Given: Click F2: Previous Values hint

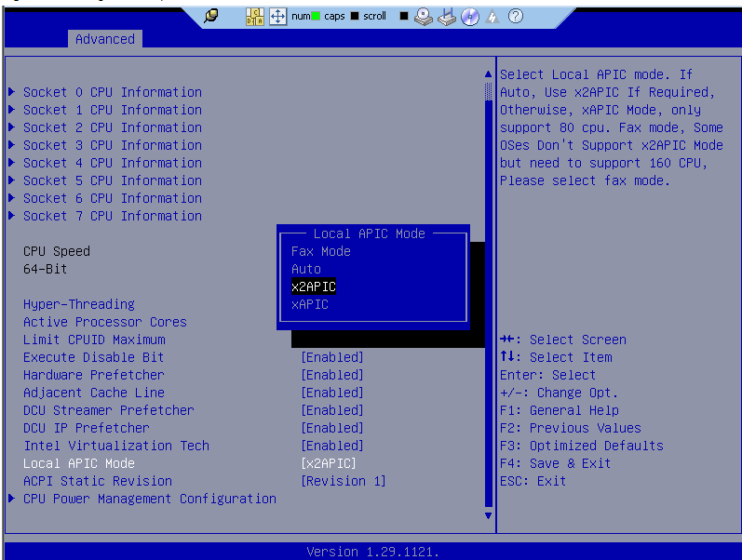Looking at the screenshot, I should coord(570,428).
